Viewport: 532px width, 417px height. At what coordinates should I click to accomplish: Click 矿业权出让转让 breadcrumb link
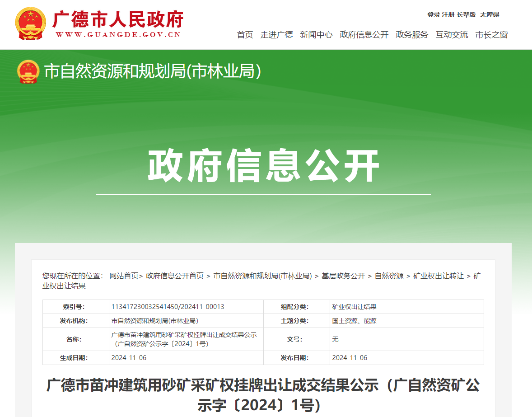coord(438,276)
